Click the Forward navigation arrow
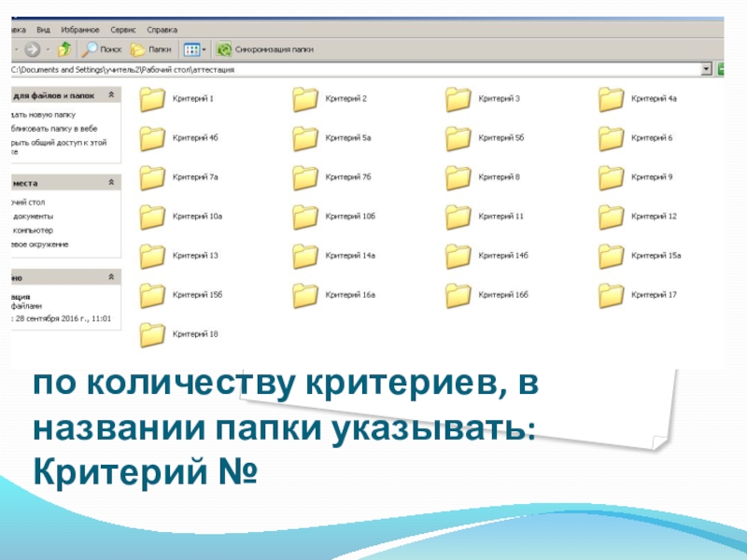 point(33,49)
